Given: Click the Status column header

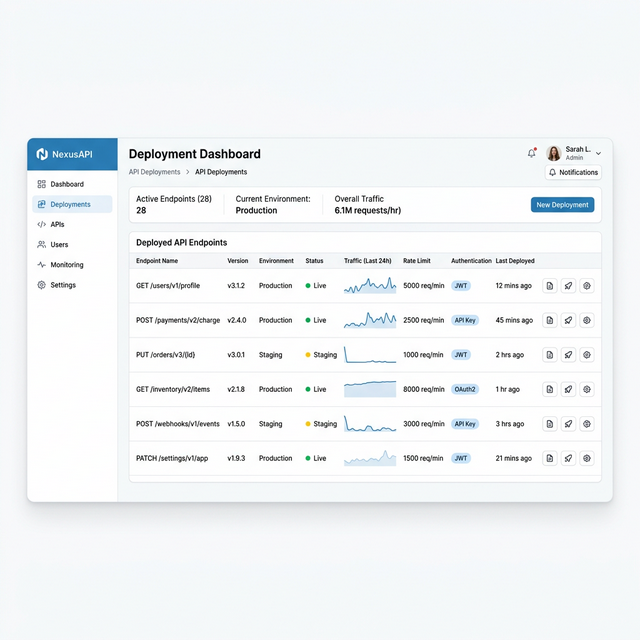Looking at the screenshot, I should 314,261.
